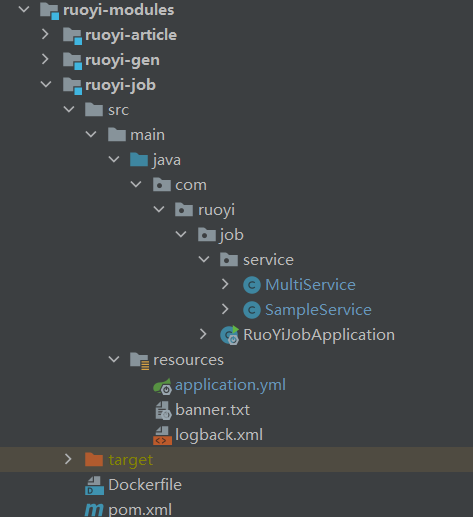Collapse the ruoyi-modules node
The width and height of the screenshot is (473, 517).
pyautogui.click(x=24, y=9)
